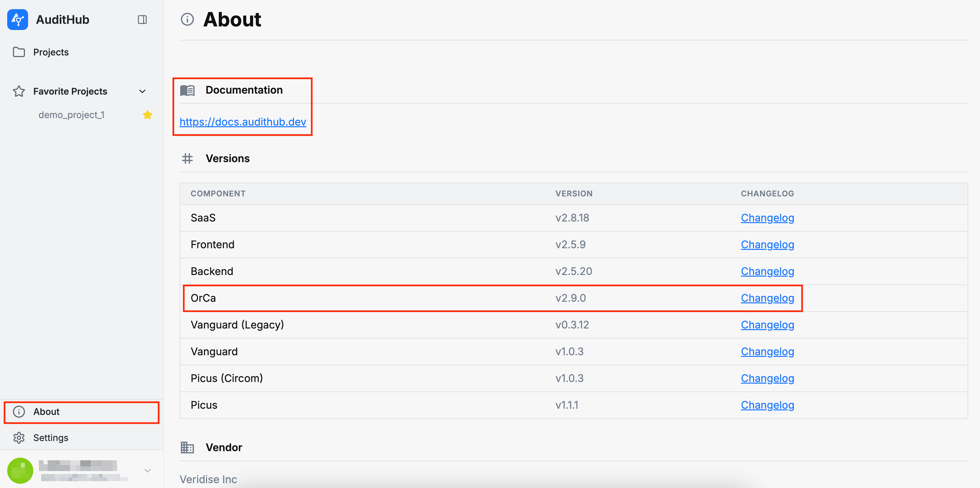Open Settings in the sidebar

coord(51,438)
